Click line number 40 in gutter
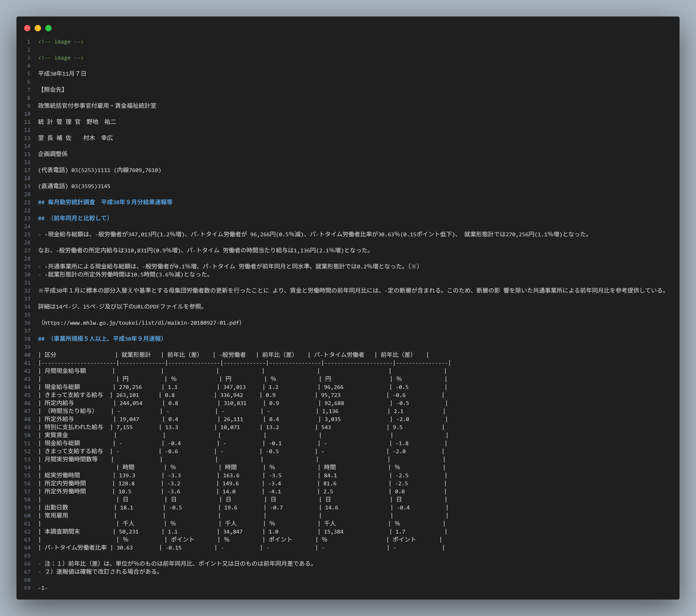 pyautogui.click(x=27, y=355)
